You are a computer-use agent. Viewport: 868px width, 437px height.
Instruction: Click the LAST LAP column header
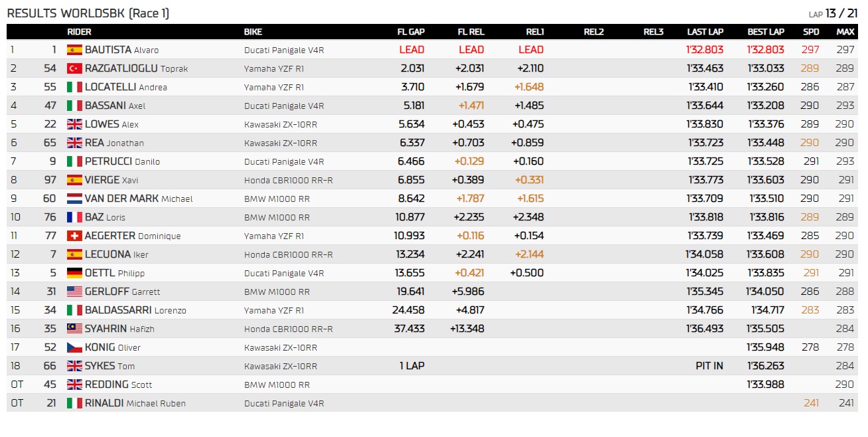[705, 32]
